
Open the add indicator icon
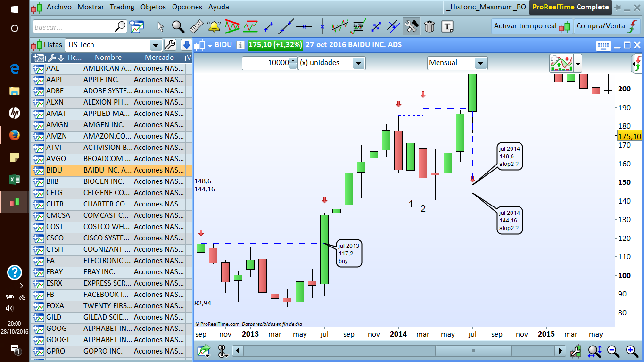tap(561, 63)
